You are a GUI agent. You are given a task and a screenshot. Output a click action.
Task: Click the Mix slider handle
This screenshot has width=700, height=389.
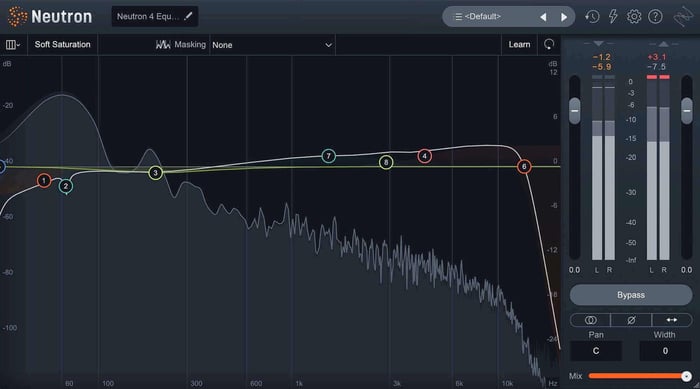[x=686, y=376]
